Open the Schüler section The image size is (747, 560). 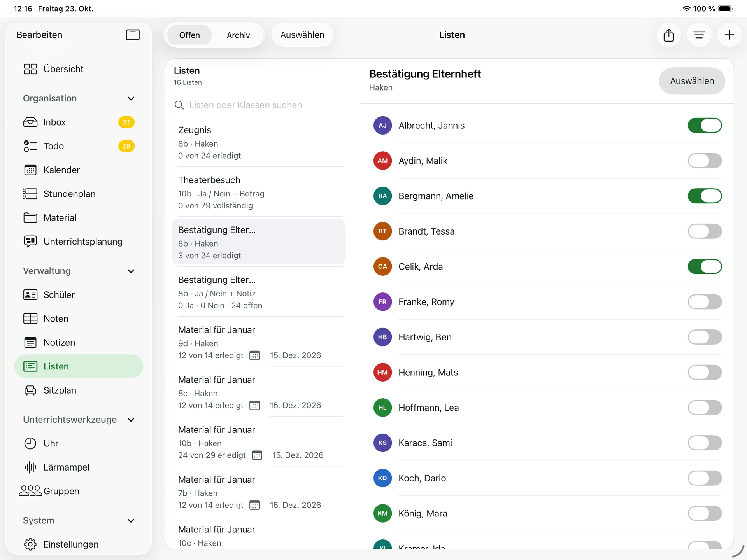[x=79, y=295]
